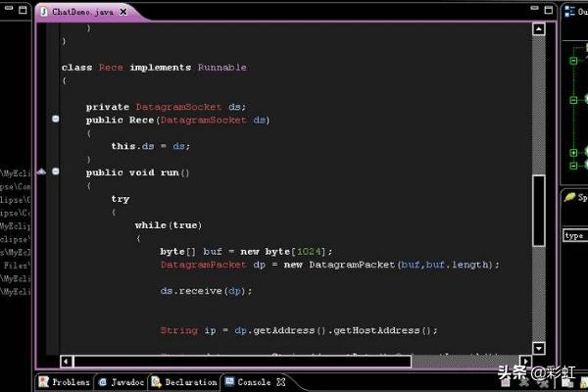Click the editor vertical scrollbar up arrow

click(538, 29)
